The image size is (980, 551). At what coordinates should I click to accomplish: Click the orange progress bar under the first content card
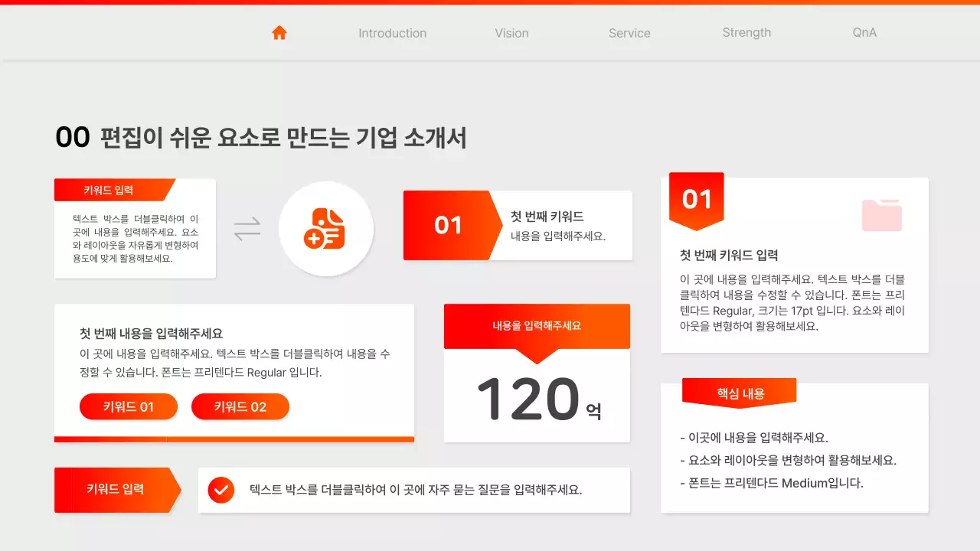(234, 439)
